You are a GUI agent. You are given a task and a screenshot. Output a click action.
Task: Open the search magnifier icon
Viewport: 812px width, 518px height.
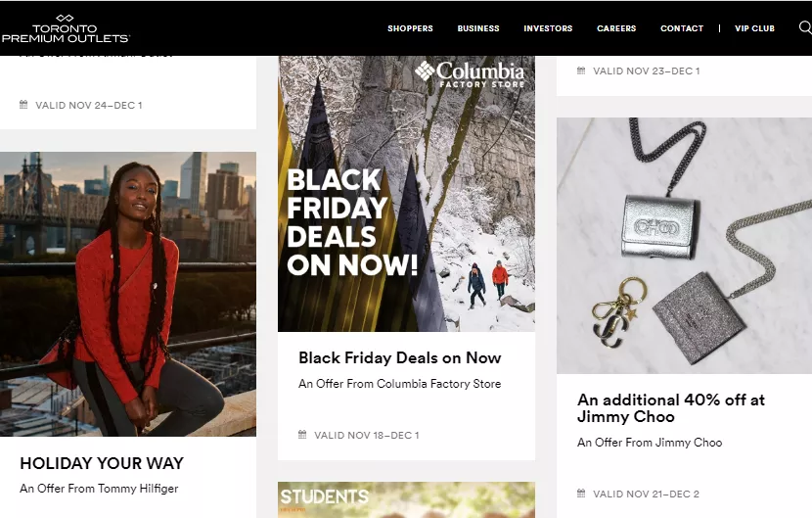pyautogui.click(x=805, y=27)
